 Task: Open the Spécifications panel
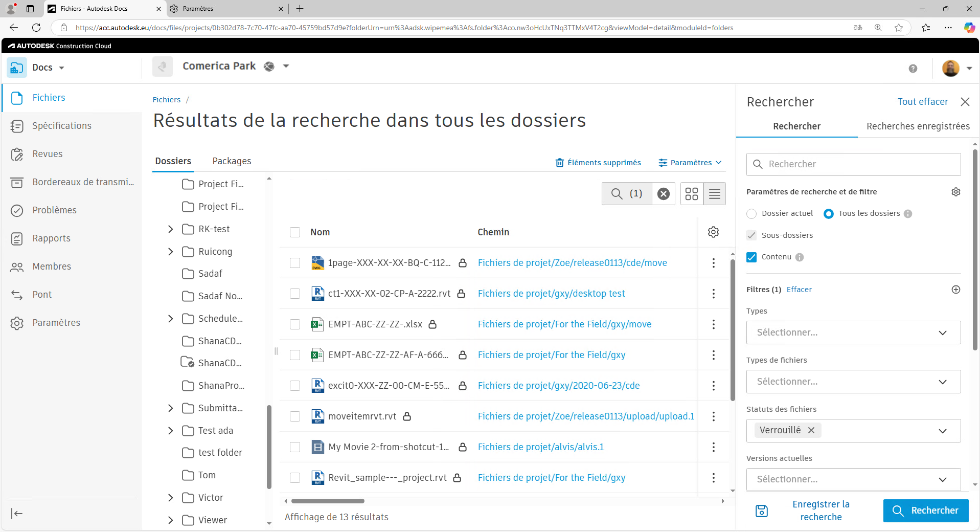pos(61,125)
